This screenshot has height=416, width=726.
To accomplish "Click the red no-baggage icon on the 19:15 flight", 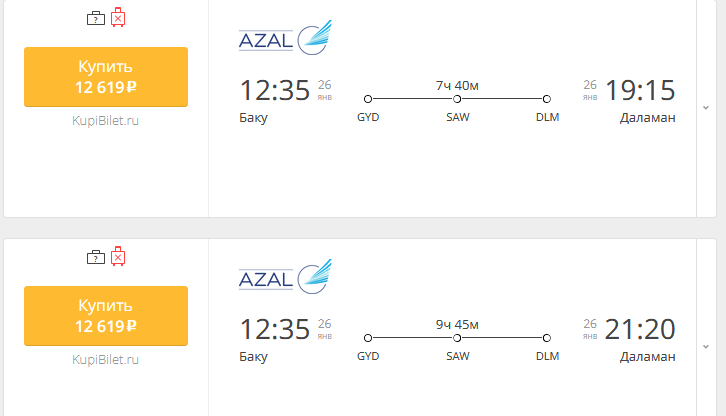I will pos(118,17).
